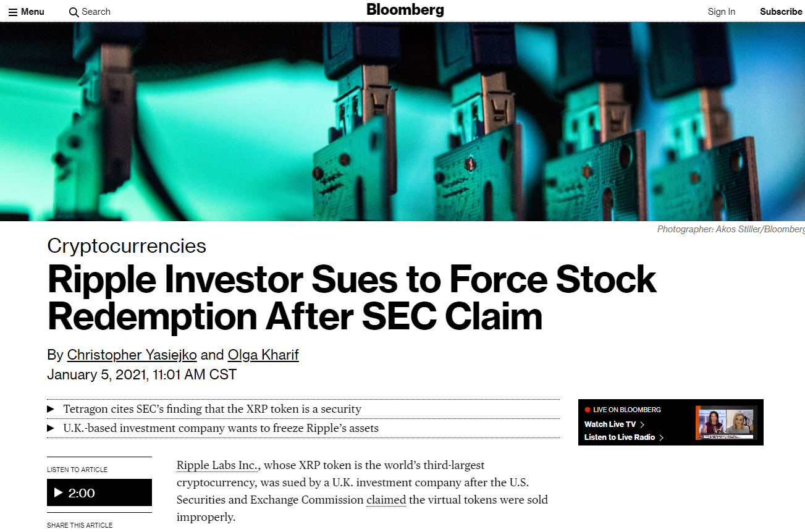Click the Ripple Labs Inc. link
The width and height of the screenshot is (805, 532).
[217, 465]
